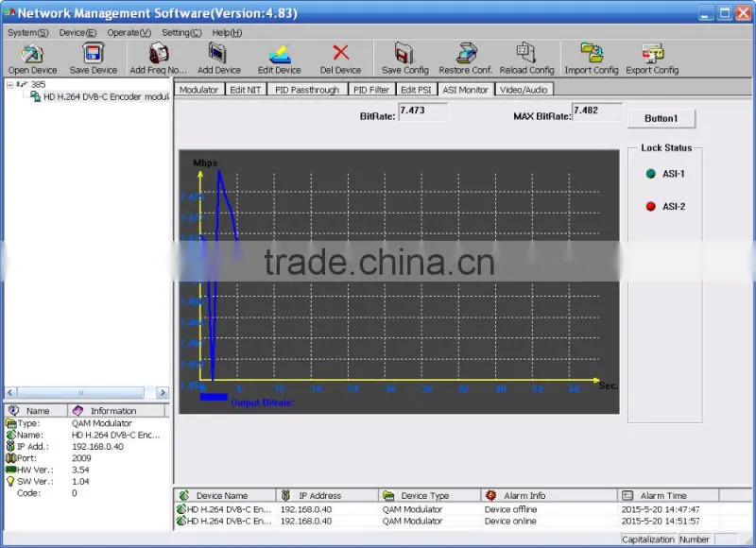Select HD H.264 DVB-C Encoder module tree item
Screen dimensions: 756x548
[106, 97]
